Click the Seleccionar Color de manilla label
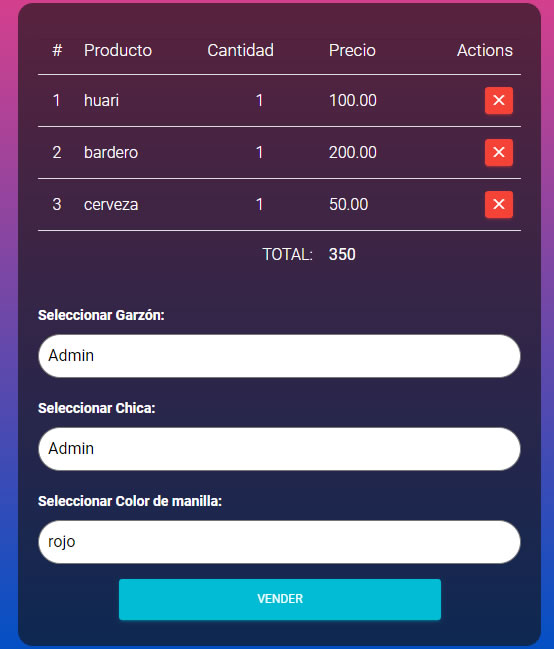 coord(130,501)
